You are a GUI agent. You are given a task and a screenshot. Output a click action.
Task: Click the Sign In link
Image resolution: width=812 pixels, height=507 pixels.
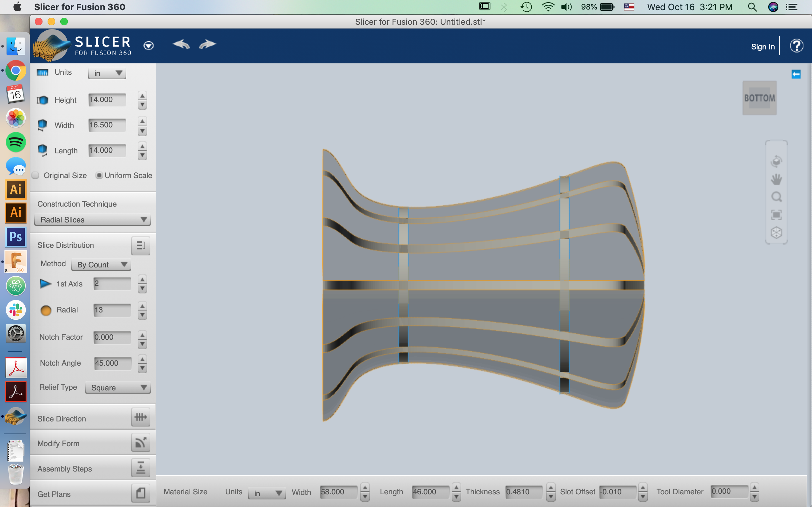[x=763, y=47]
